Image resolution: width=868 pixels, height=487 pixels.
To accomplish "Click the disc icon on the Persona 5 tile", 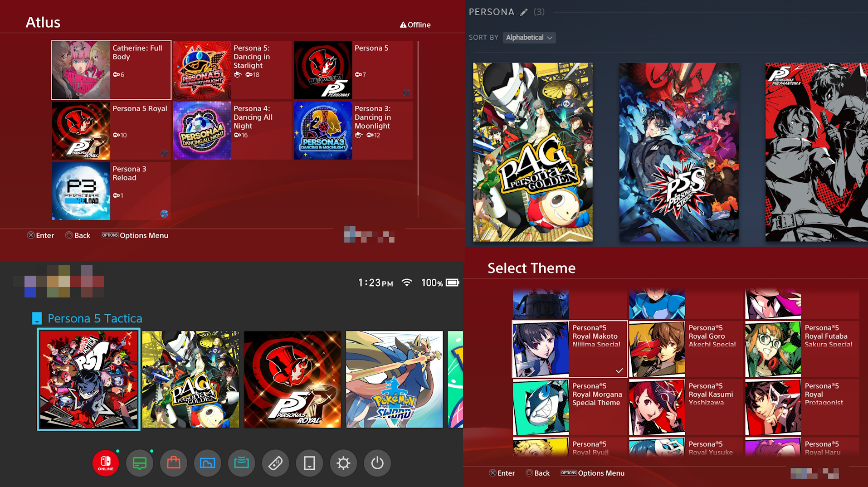I will click(x=406, y=93).
